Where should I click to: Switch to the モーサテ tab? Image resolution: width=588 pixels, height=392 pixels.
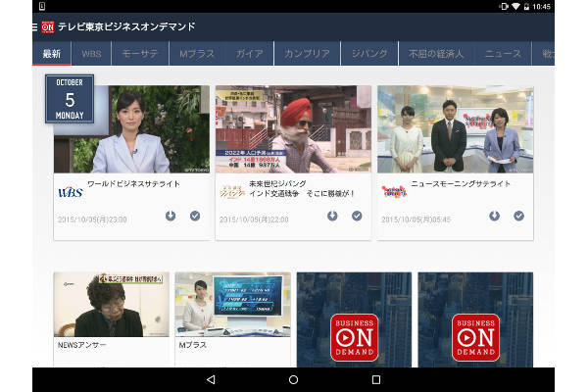pyautogui.click(x=140, y=54)
